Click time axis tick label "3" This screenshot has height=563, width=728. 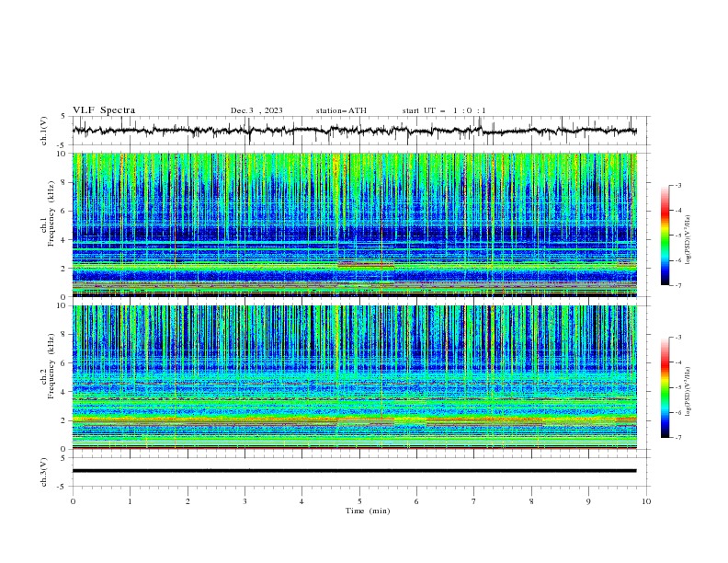(x=245, y=501)
